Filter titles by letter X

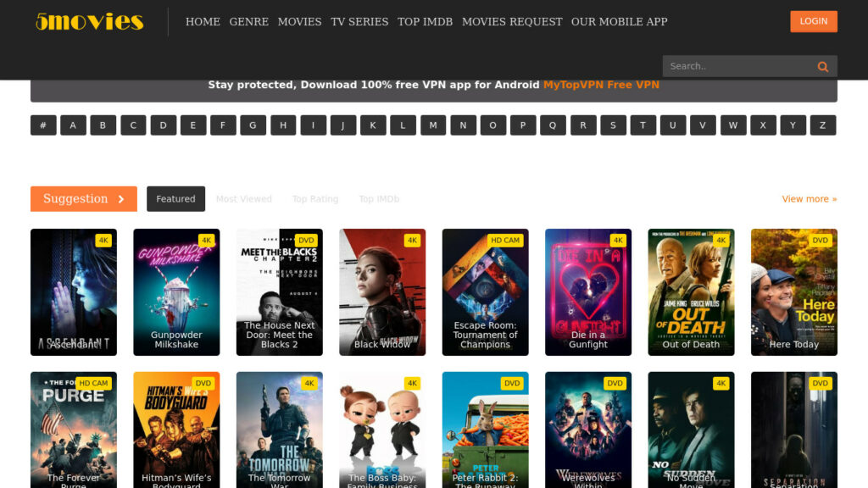pyautogui.click(x=764, y=125)
